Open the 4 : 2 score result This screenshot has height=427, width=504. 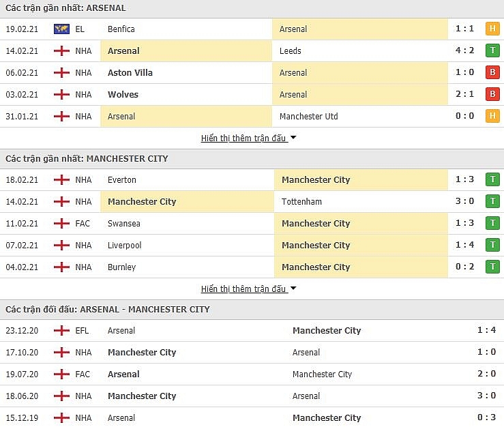pos(465,50)
